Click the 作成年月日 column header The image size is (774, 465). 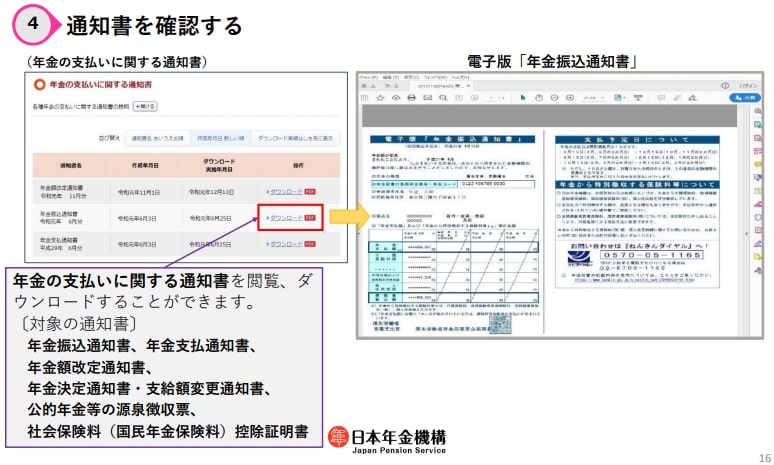click(145, 165)
